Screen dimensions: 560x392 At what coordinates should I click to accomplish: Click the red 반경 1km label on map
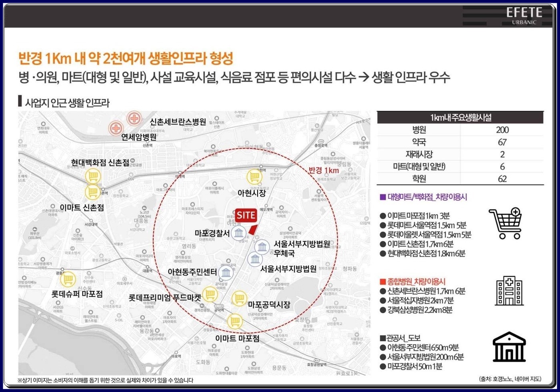(x=324, y=170)
